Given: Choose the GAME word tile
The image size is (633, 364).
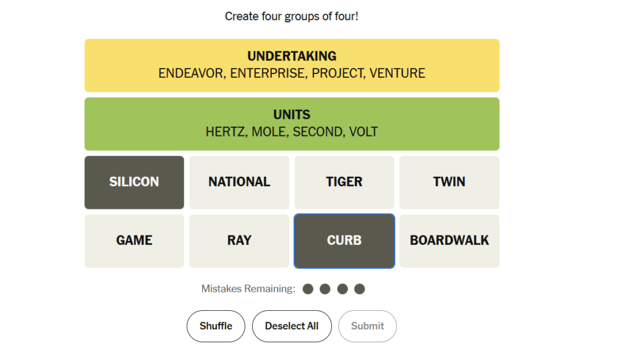Looking at the screenshot, I should click(x=134, y=240).
